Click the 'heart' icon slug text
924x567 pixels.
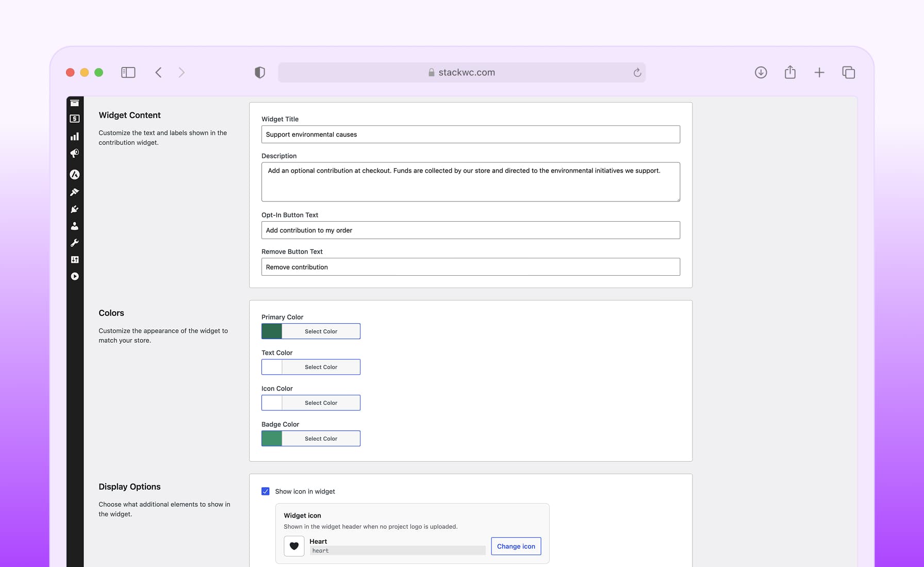(320, 551)
